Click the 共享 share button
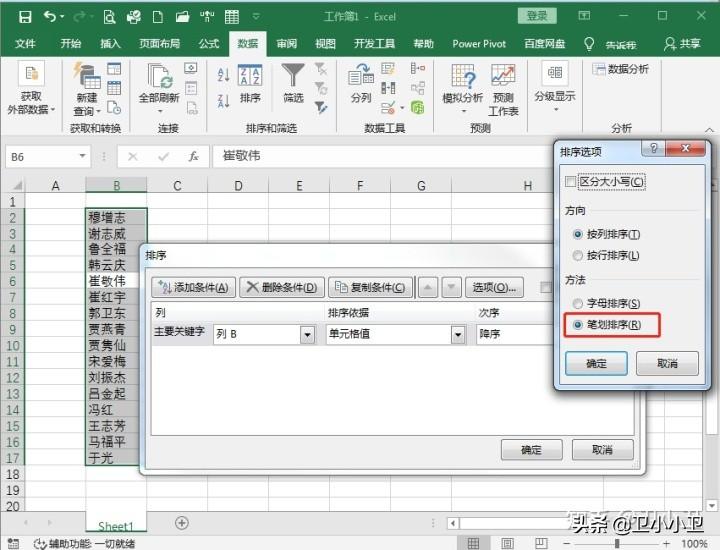Image resolution: width=720 pixels, height=550 pixels. coord(682,44)
